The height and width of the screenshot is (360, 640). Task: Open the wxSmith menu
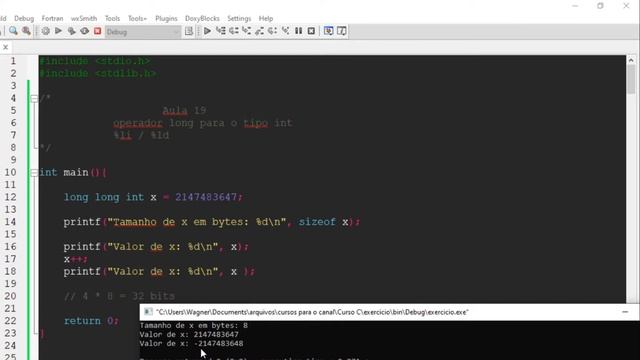(x=84, y=18)
